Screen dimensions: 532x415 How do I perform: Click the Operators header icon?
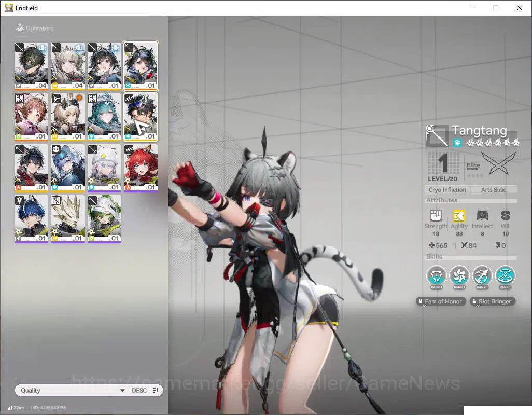pos(19,27)
